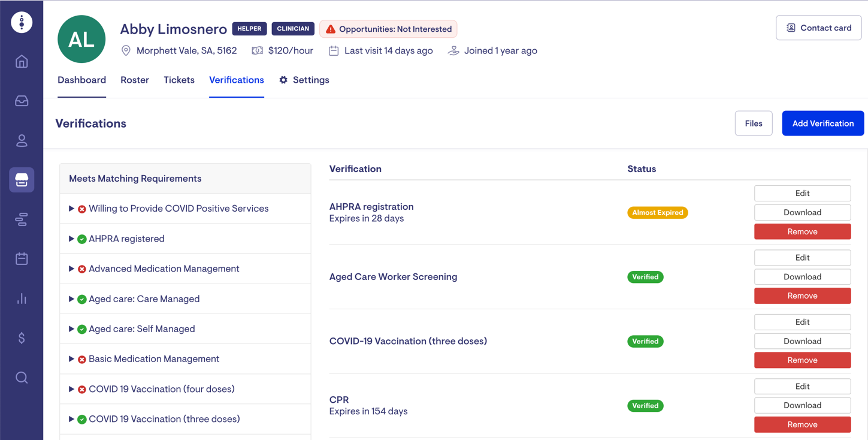Viewport: 868px width, 440px height.
Task: Expand Advanced Medication Management row
Action: point(71,269)
